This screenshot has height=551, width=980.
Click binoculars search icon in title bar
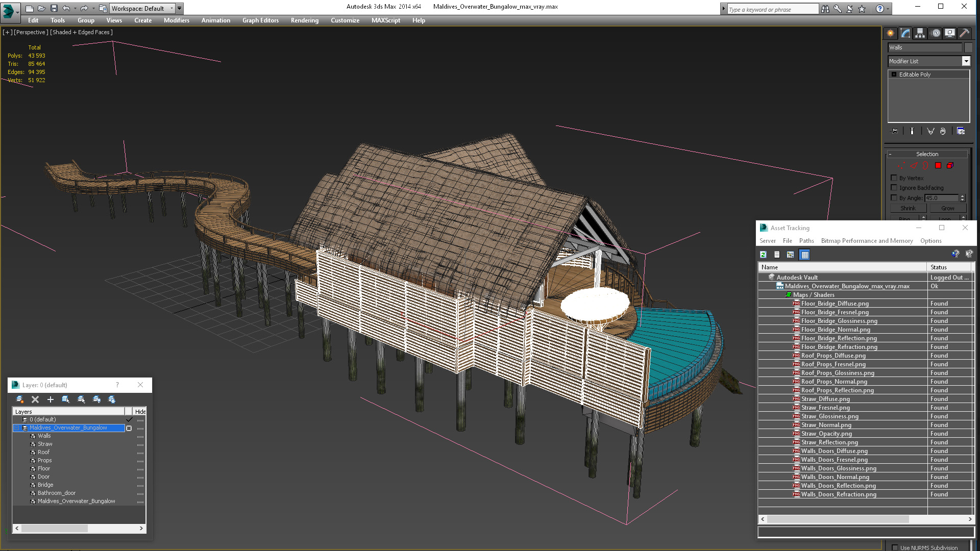825,9
